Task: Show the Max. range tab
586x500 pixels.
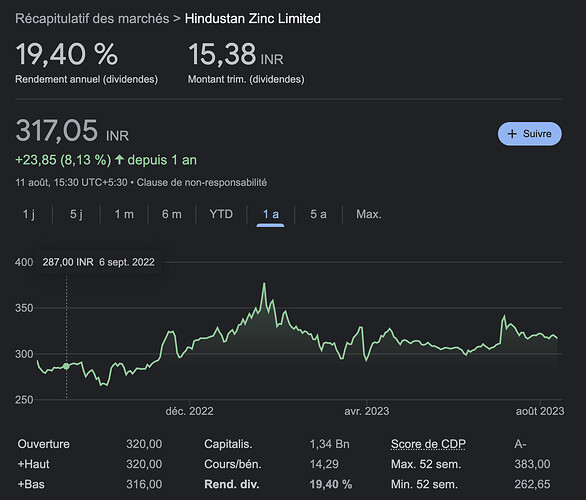Action: click(369, 214)
